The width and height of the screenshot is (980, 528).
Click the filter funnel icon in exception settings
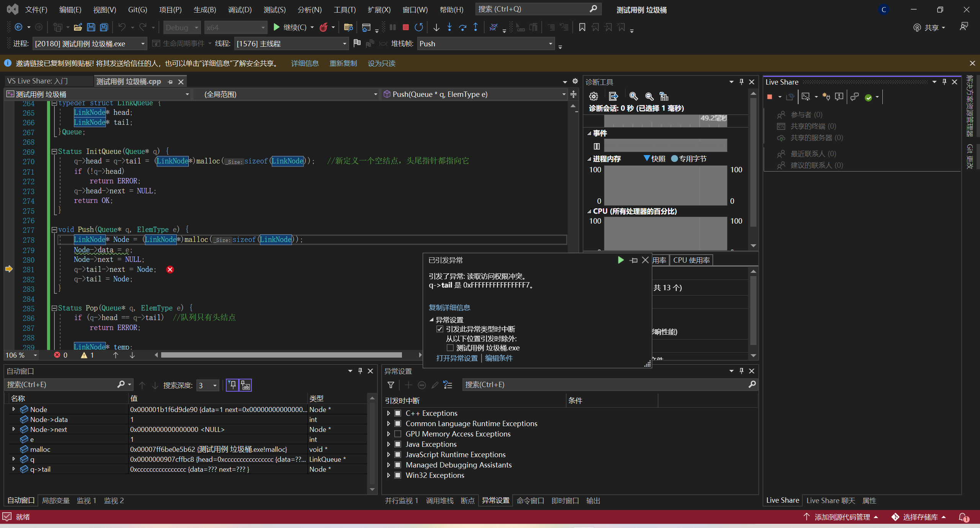coord(390,385)
